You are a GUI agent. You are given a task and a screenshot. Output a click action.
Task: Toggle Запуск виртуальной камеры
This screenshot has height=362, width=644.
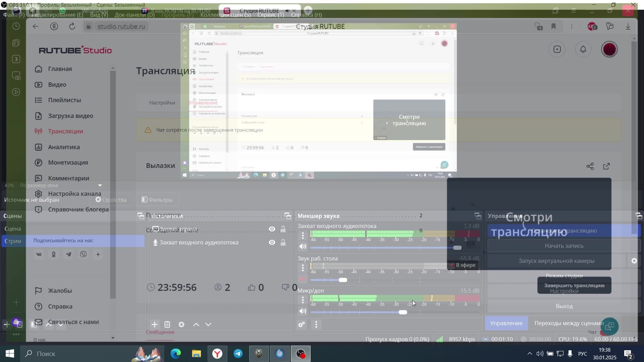556,261
